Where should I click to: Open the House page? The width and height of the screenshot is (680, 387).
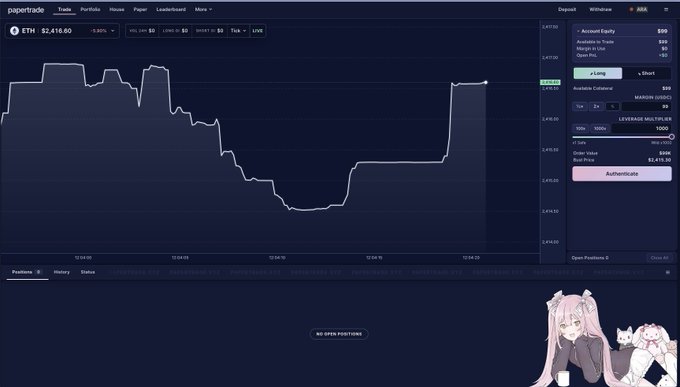click(x=117, y=10)
